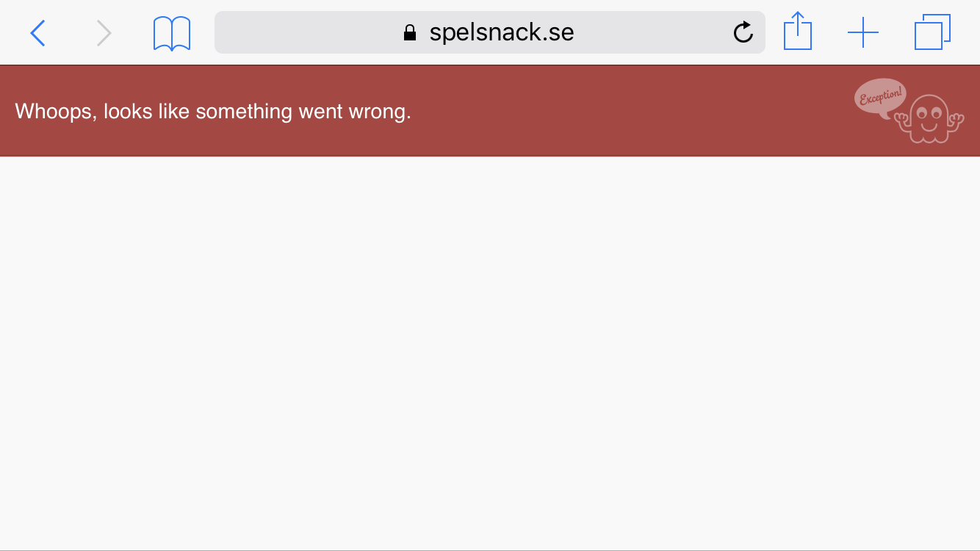Click empty address bar space left of padlock
This screenshot has width=980, height=551.
(x=309, y=32)
